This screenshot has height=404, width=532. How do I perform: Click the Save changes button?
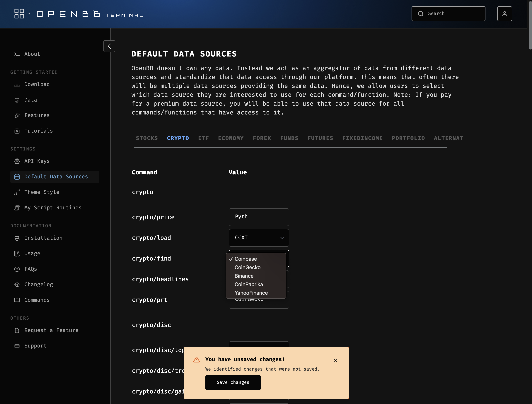point(233,382)
